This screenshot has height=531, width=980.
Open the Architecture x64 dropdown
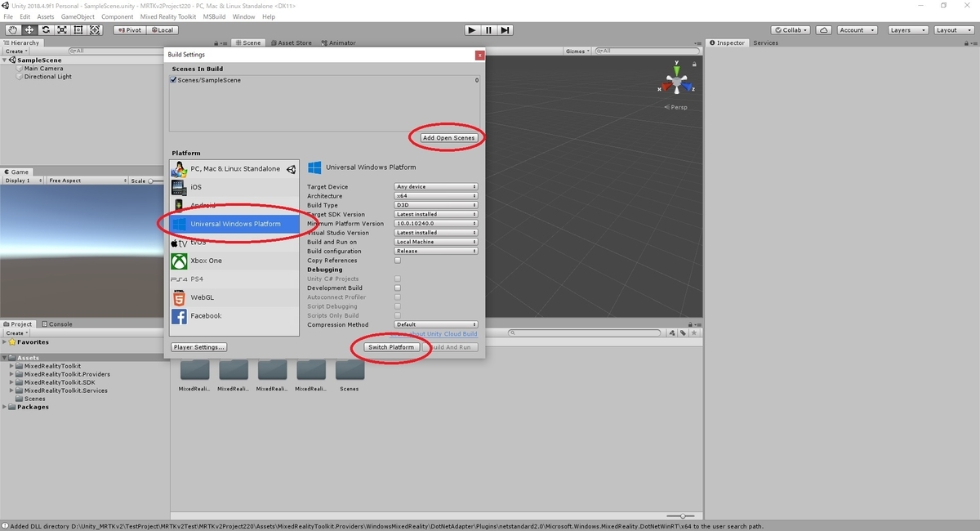click(436, 196)
